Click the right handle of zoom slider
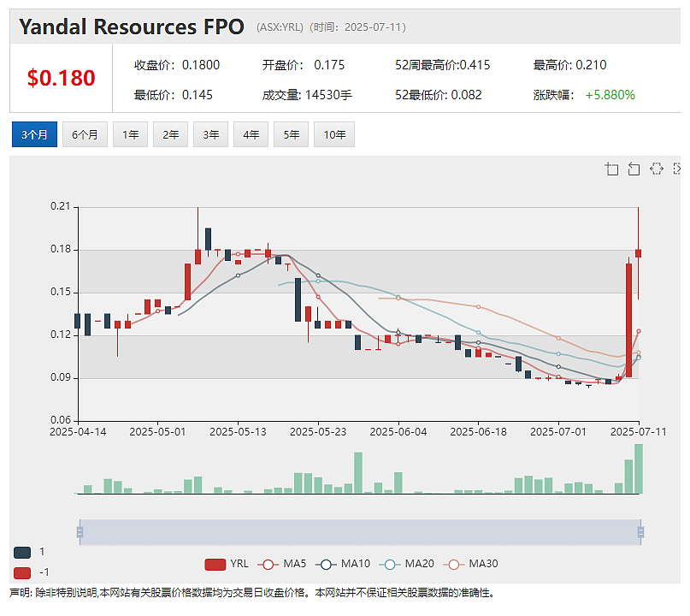The width and height of the screenshot is (690, 616). (x=640, y=532)
